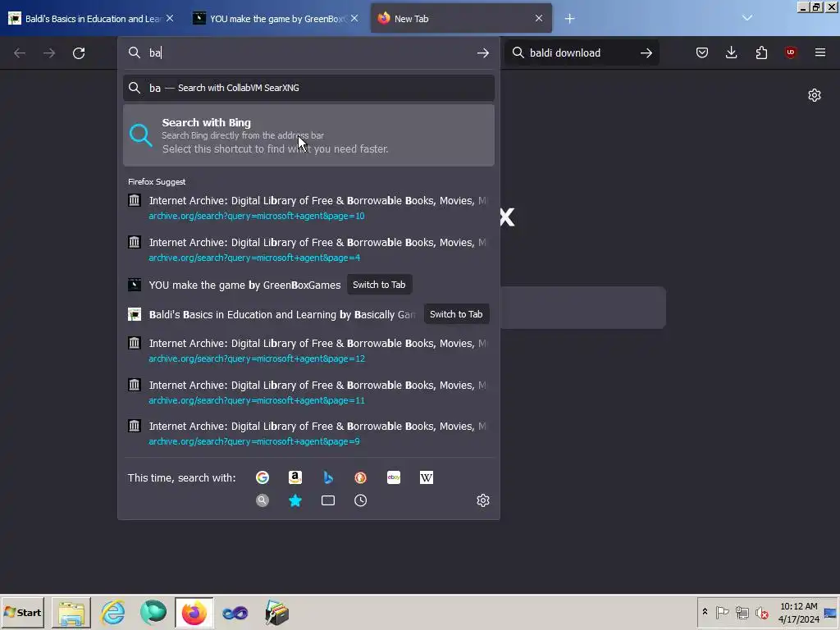Click the muted volume tray icon
This screenshot has width=840, height=630.
tap(761, 612)
